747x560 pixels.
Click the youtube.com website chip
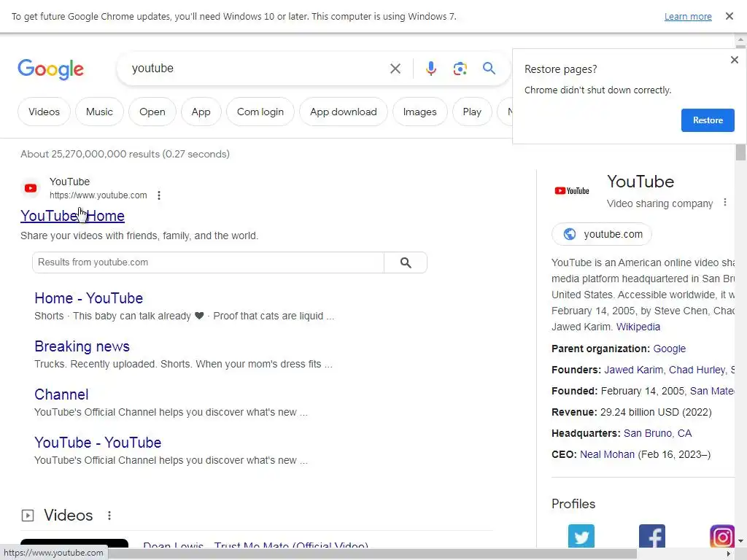pyautogui.click(x=601, y=234)
